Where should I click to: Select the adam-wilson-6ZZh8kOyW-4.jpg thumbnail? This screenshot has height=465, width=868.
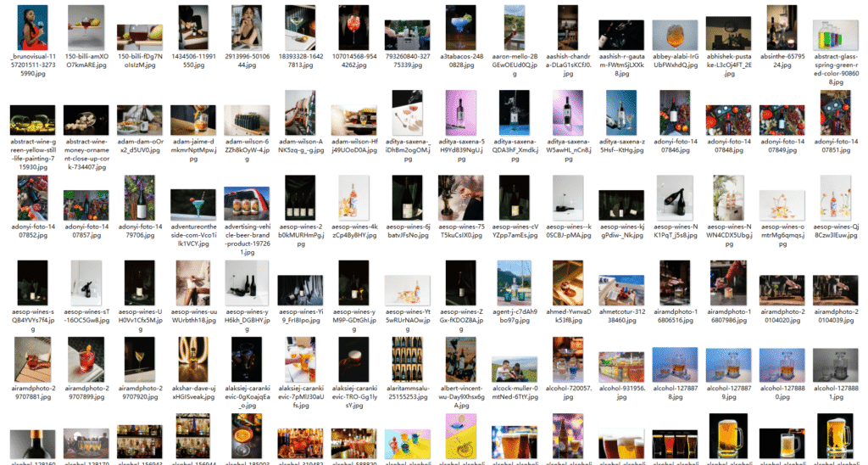(x=247, y=120)
